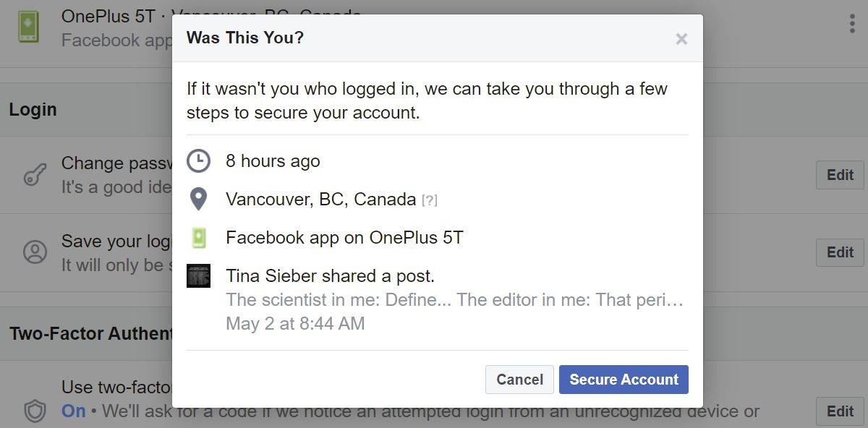
Task: Edit the Save your login info setting
Action: [840, 252]
